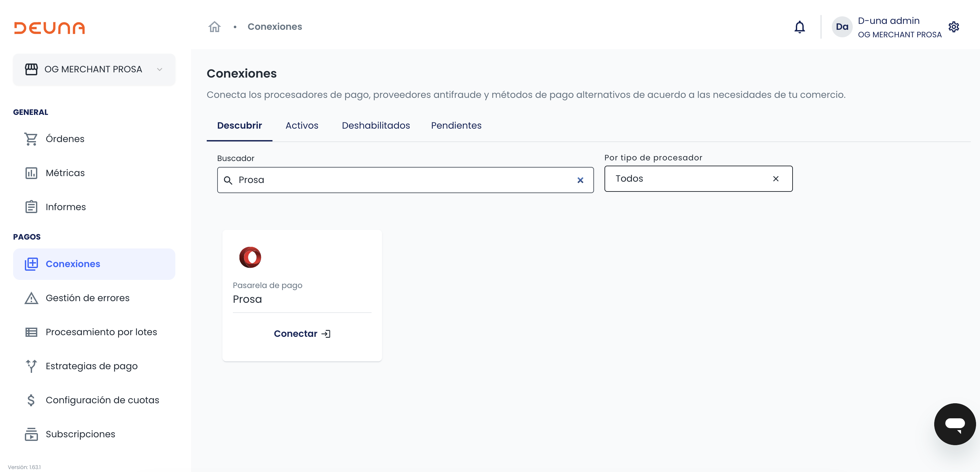Click the Da user avatar
Image resolution: width=980 pixels, height=472 pixels.
[842, 27]
